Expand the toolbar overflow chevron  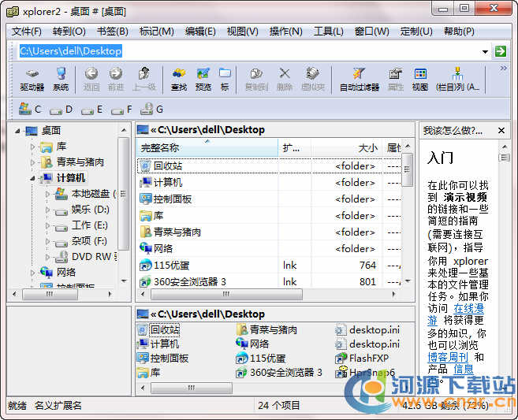504,68
